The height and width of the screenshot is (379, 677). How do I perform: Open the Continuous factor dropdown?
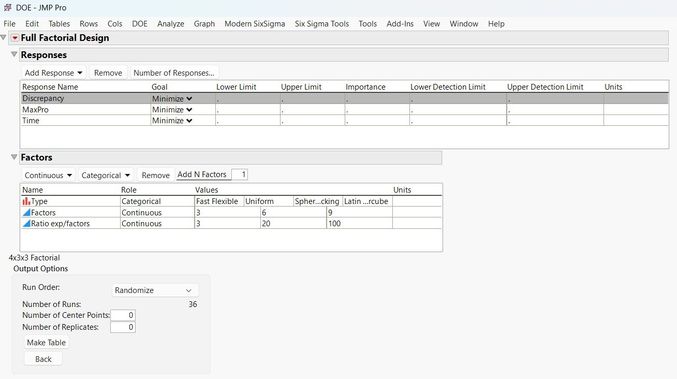(x=48, y=175)
